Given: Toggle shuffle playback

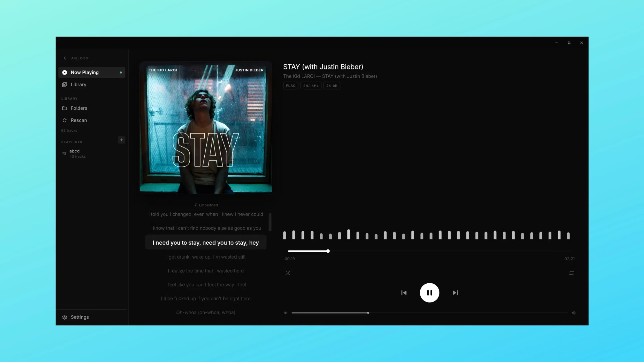Looking at the screenshot, I should coord(288,273).
